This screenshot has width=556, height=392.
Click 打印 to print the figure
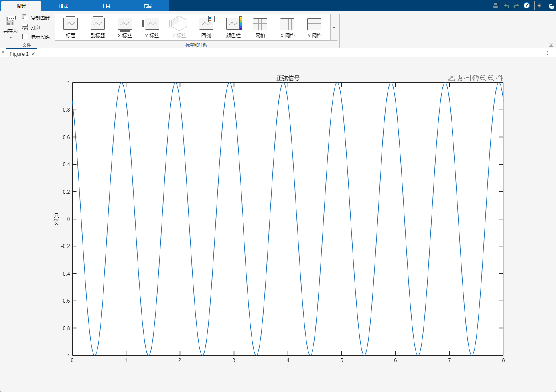[x=31, y=27]
